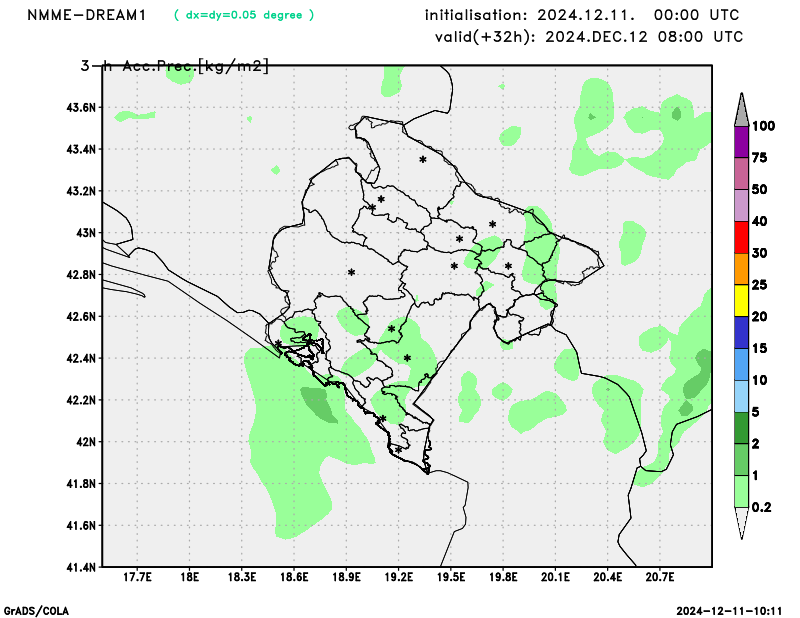Click the 2024-12-11-10:11 timestamp
800x618 pixels.
coord(729,611)
